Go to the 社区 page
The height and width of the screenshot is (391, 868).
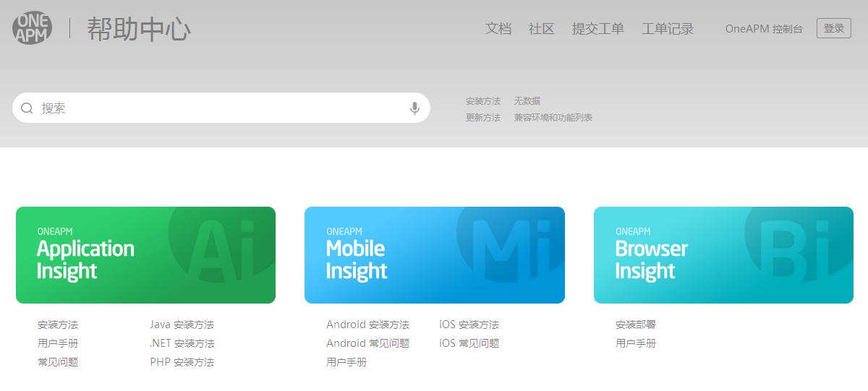[541, 29]
